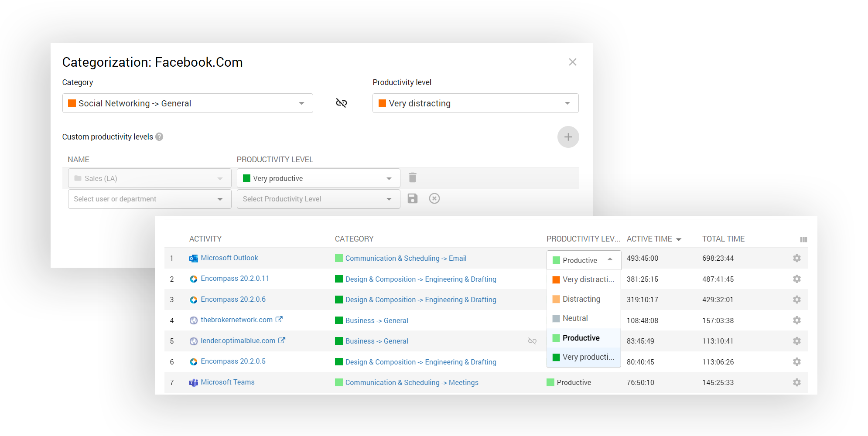Choose Neutral from the productivity dropdown list
Image resolution: width=868 pixels, height=436 pixels.
[x=575, y=318]
